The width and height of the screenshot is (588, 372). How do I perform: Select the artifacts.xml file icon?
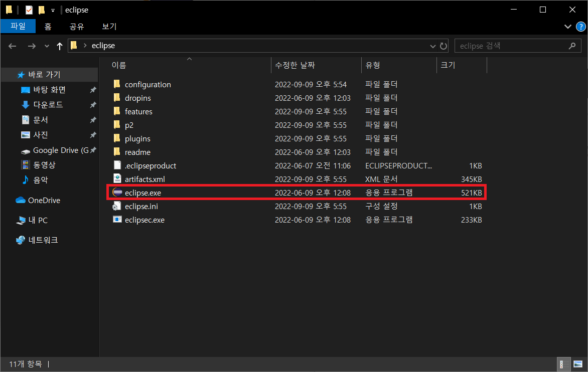point(117,178)
